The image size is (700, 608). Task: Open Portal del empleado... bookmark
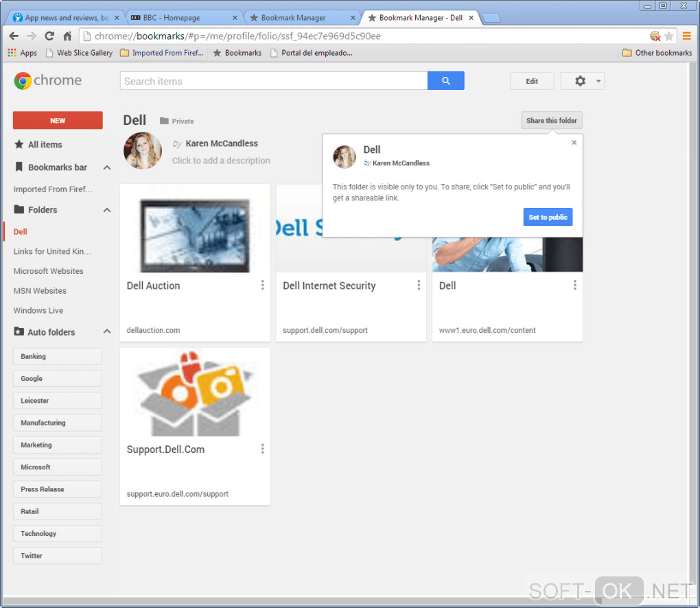[x=312, y=53]
